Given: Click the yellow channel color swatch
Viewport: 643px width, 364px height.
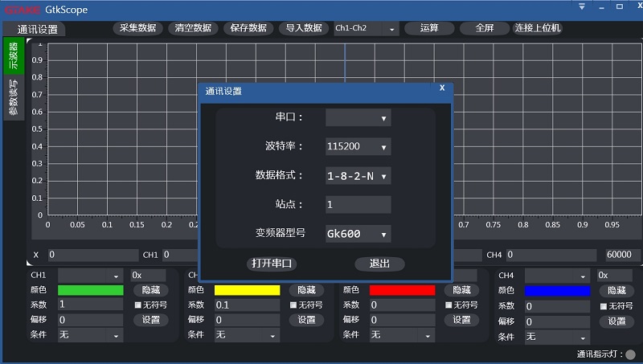Looking at the screenshot, I should pyautogui.click(x=247, y=290).
